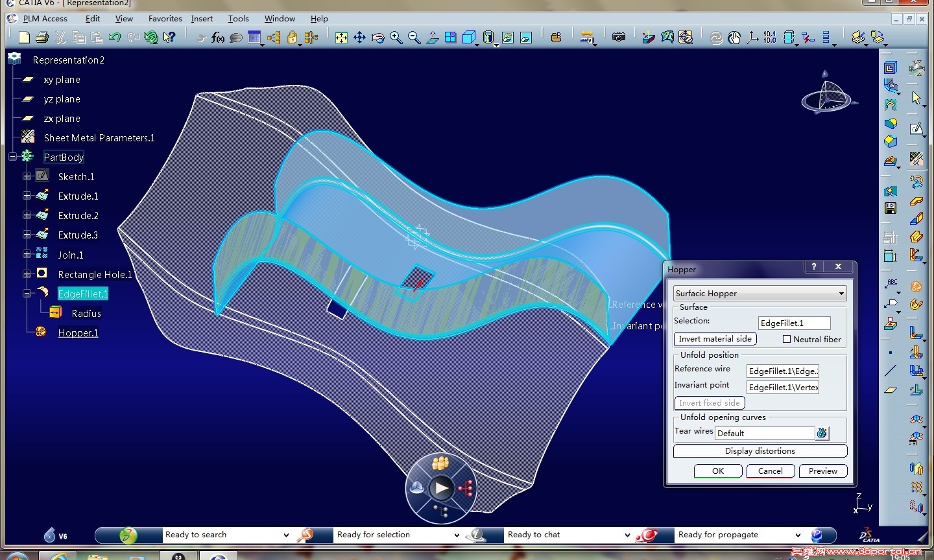Open the View menu
934x560 pixels.
pos(124,19)
